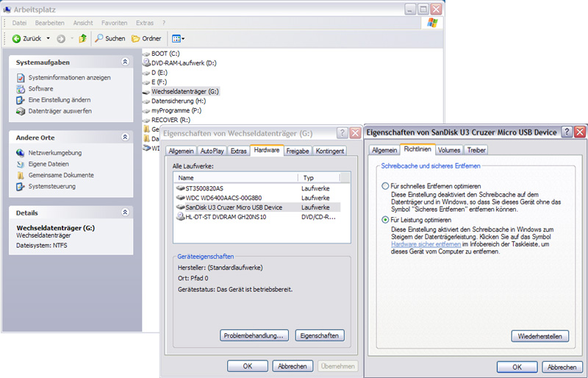Image resolution: width=588 pixels, height=378 pixels.
Task: Click the forward arrow toolbar icon
Action: click(61, 39)
